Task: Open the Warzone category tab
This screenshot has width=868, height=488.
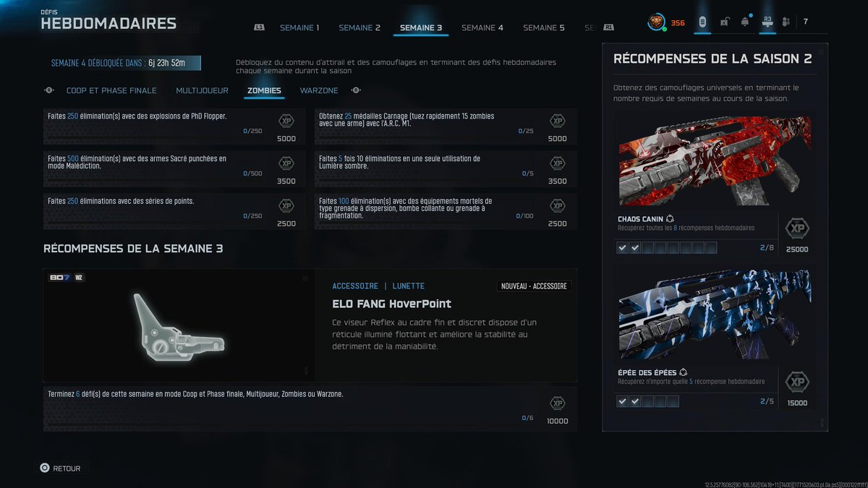Action: coord(319,91)
